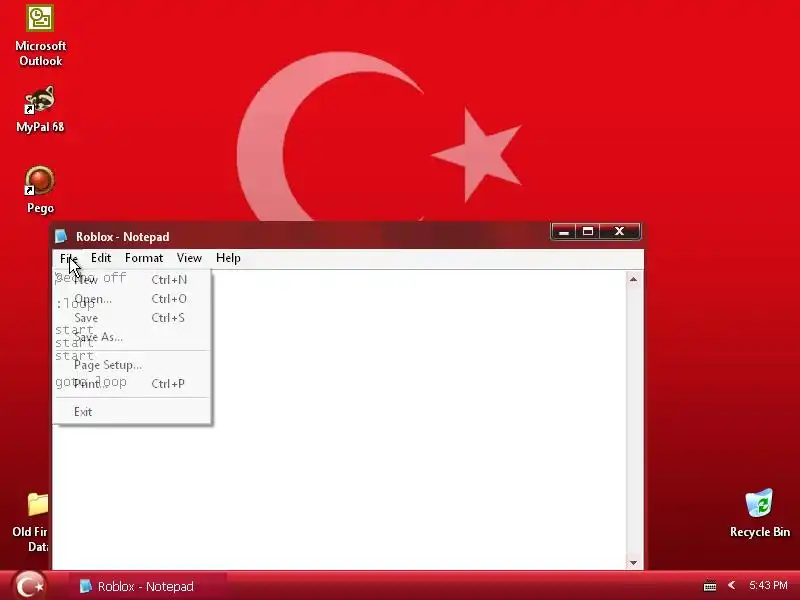Open the Edit menu
The width and height of the screenshot is (800, 600).
pos(101,258)
